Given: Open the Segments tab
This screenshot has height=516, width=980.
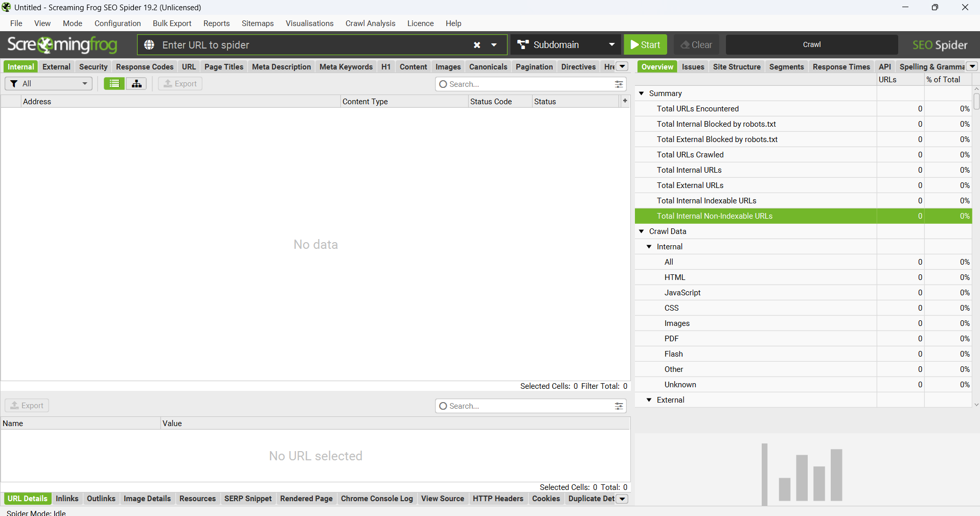Looking at the screenshot, I should pyautogui.click(x=786, y=67).
